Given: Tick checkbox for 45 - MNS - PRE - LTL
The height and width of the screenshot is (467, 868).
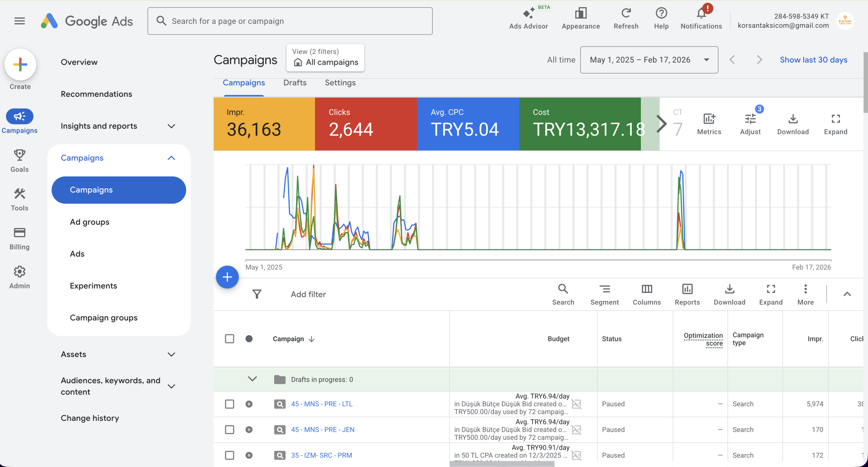Looking at the screenshot, I should point(230,404).
